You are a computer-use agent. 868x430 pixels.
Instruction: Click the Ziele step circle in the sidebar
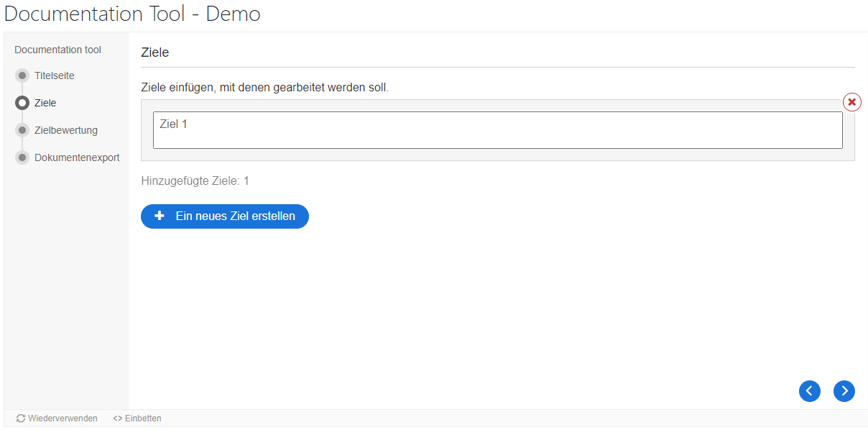click(22, 102)
